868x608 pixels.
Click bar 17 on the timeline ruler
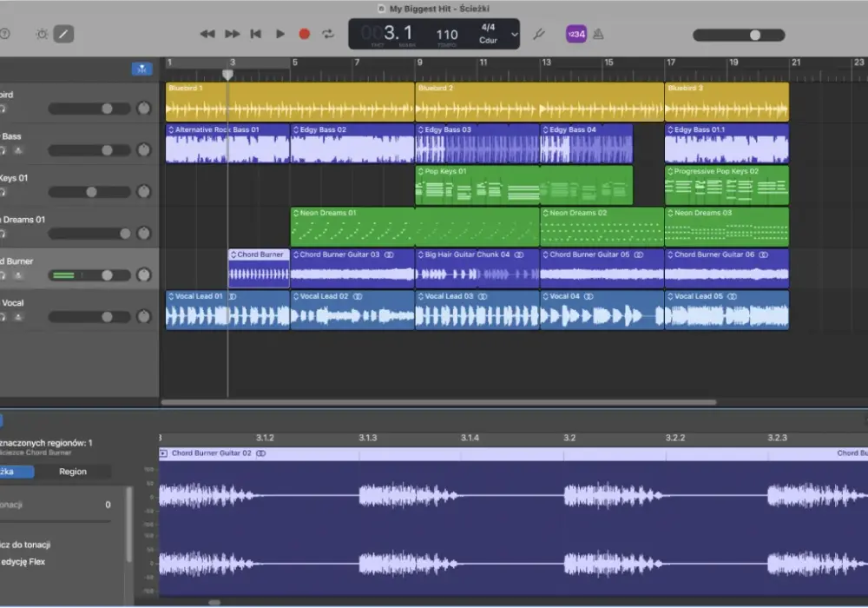pyautogui.click(x=670, y=63)
